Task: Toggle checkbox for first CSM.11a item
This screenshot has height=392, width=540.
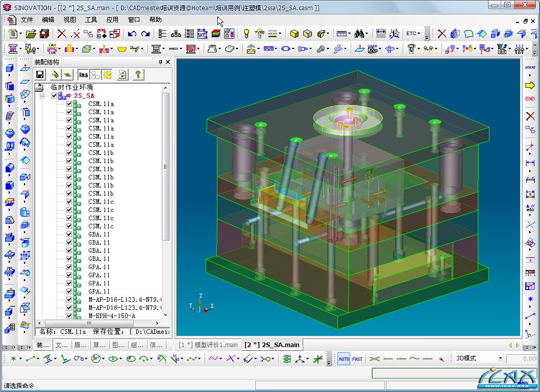Action: [69, 103]
